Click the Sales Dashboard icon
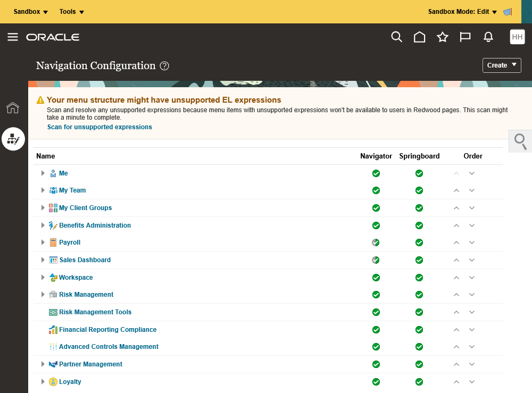Viewport: 532px width, 393px height. coord(53,260)
